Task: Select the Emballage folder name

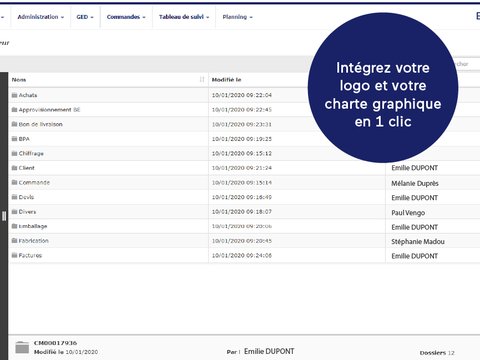Action: (x=33, y=226)
